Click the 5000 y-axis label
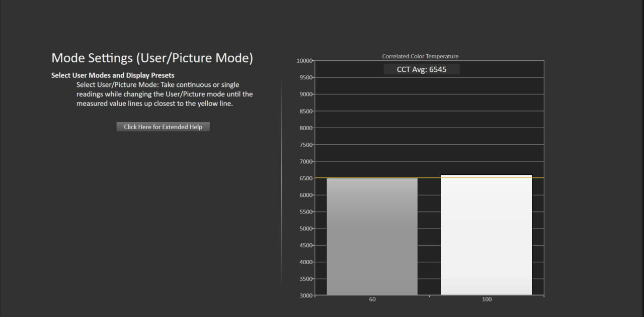 tap(306, 229)
